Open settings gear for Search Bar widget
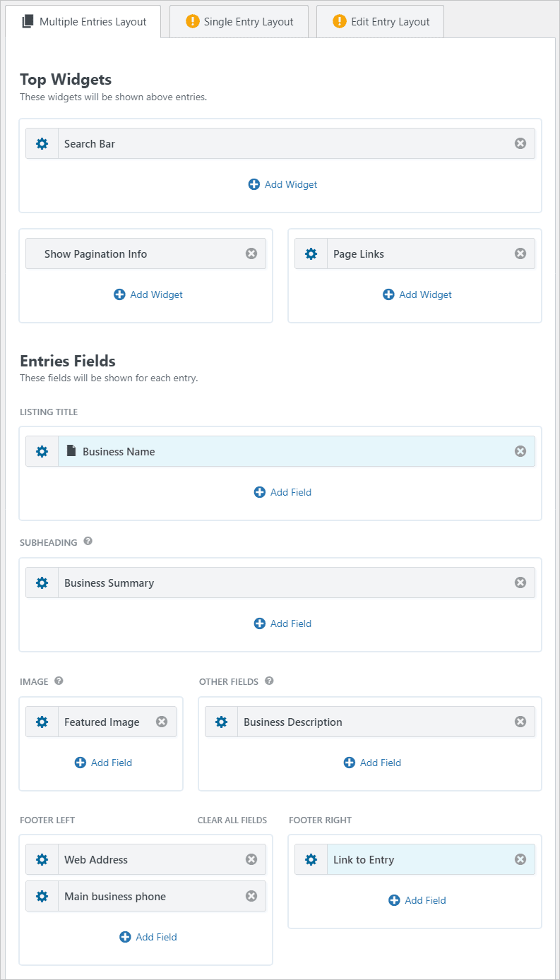 (x=42, y=144)
